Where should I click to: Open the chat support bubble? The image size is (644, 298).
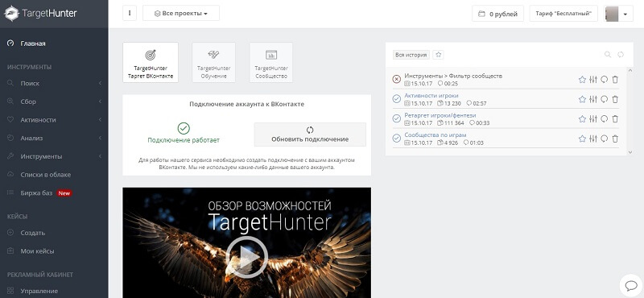(630, 285)
